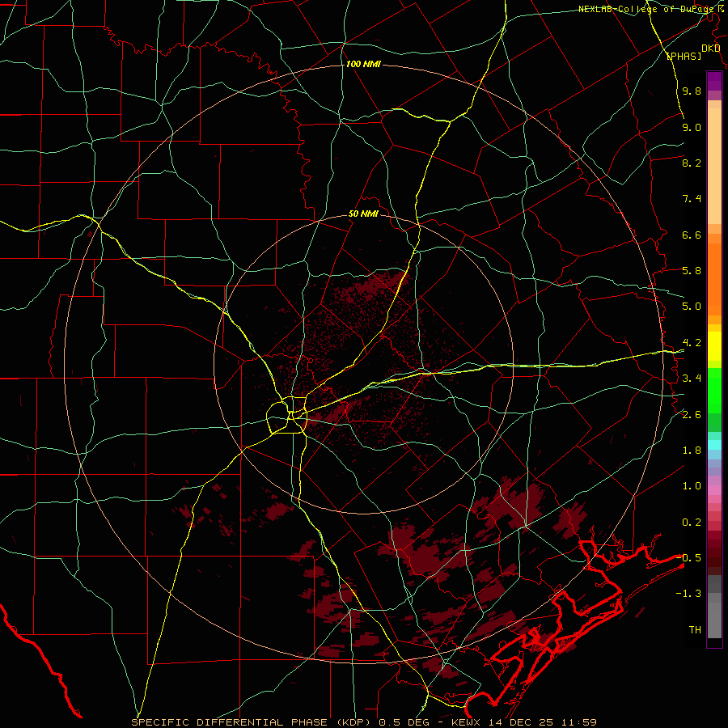This screenshot has height=728, width=728.
Task: Click the -0.5 value on the color scale
Action: (688, 558)
